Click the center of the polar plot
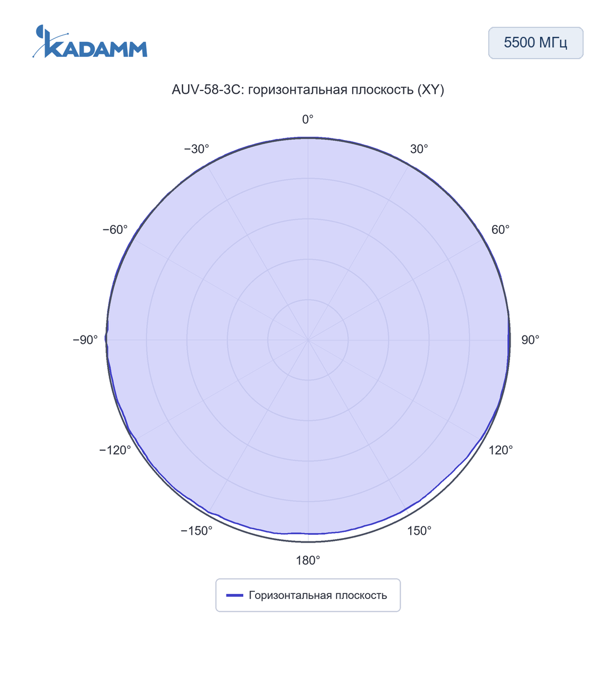The width and height of the screenshot is (616, 676). 308,340
